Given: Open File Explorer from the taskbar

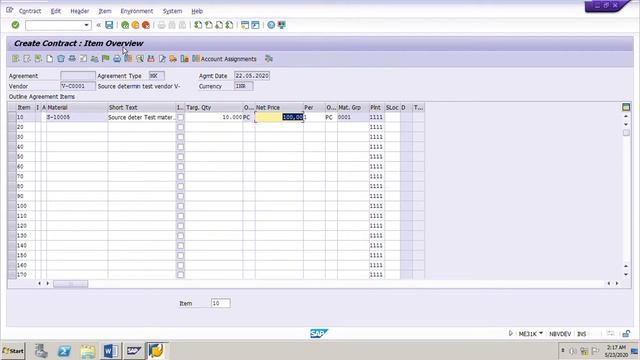Looking at the screenshot, I should 87,351.
